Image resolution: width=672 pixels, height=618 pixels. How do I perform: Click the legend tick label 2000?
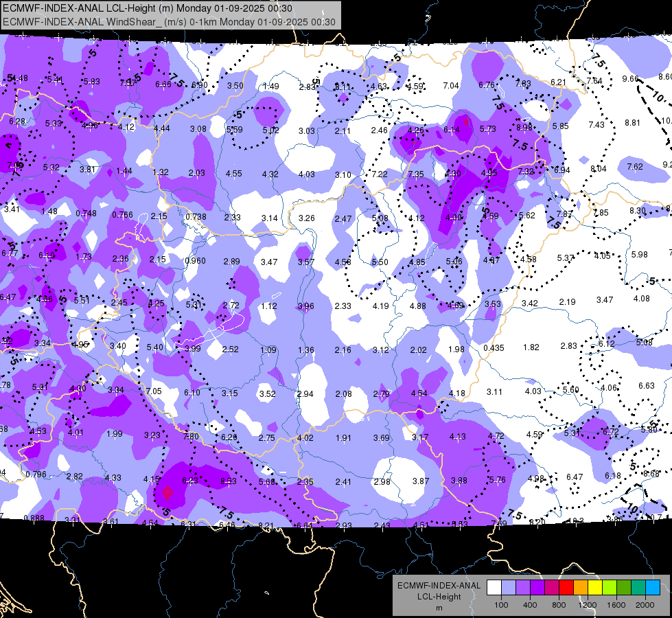click(645, 605)
